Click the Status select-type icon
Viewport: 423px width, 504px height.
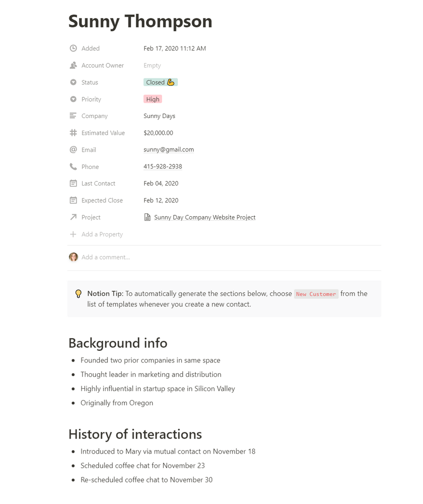[x=73, y=82]
